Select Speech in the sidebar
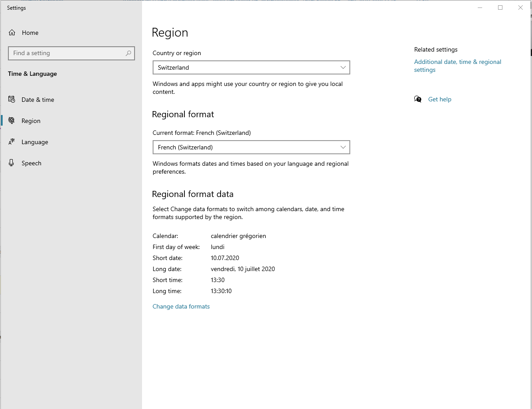The width and height of the screenshot is (532, 409). pyautogui.click(x=31, y=163)
